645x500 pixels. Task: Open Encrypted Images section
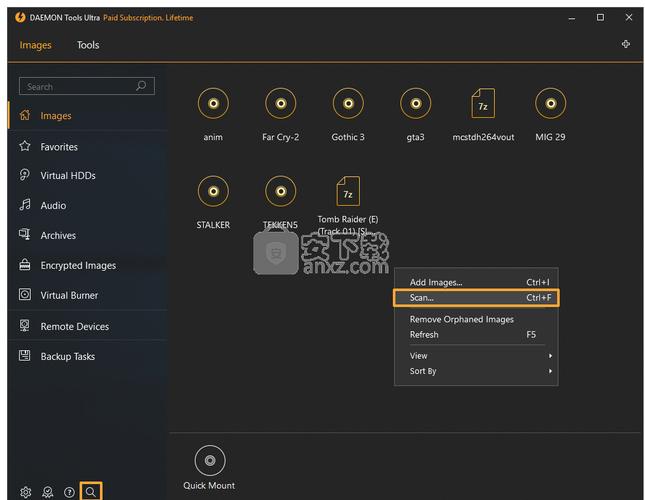tap(88, 265)
